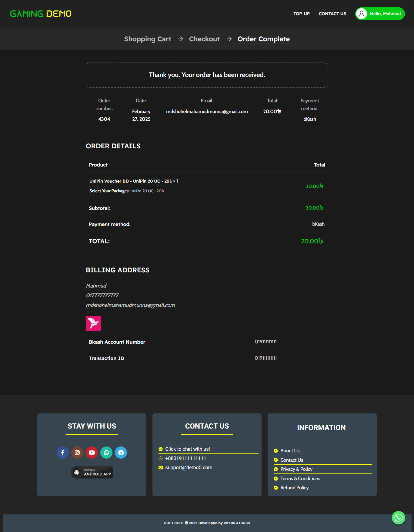Open the footer Contact Us information link
Image resolution: width=414 pixels, height=532 pixels.
click(292, 460)
